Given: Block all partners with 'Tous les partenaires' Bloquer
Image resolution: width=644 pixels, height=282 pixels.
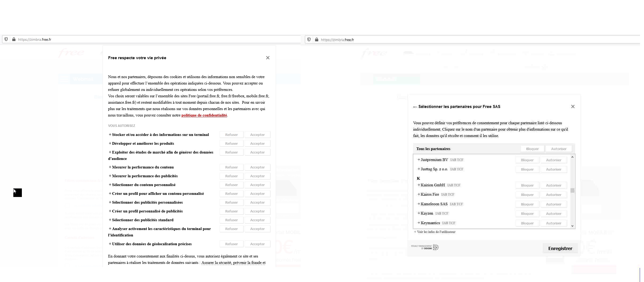Looking at the screenshot, I should click(x=532, y=149).
